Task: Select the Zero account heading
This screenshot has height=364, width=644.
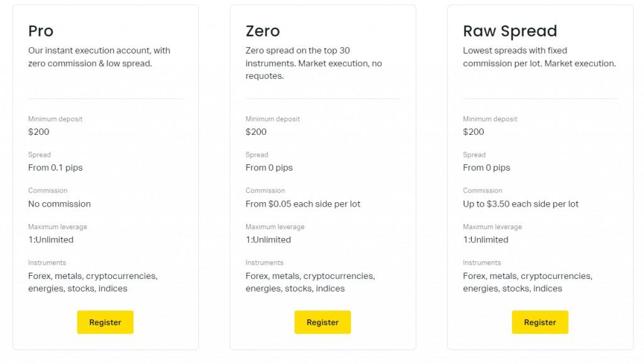Action: [x=262, y=31]
